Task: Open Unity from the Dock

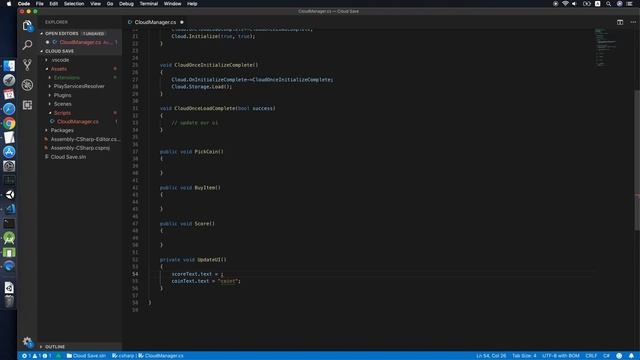Action: [x=9, y=195]
